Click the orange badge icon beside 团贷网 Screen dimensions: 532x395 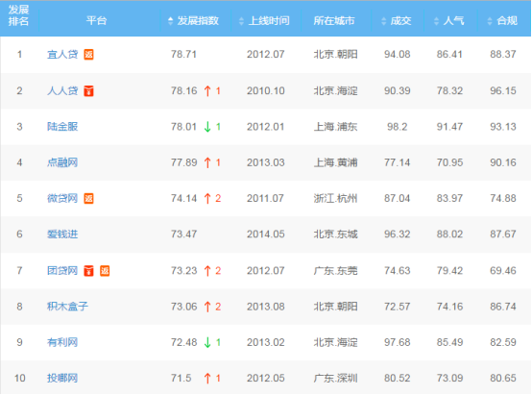pos(105,271)
